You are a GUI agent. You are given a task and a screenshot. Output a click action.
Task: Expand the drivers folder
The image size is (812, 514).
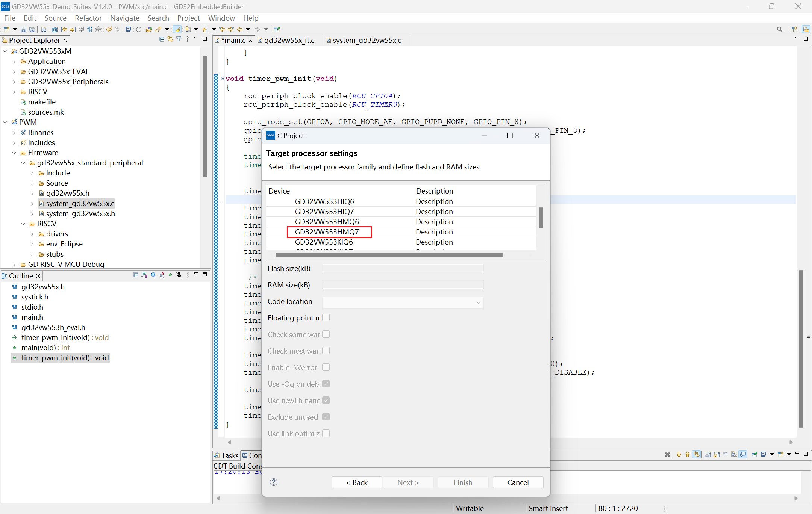(32, 234)
